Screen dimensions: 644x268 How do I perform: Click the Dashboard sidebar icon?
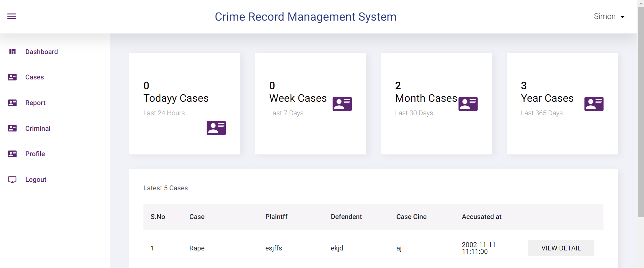[x=12, y=51]
